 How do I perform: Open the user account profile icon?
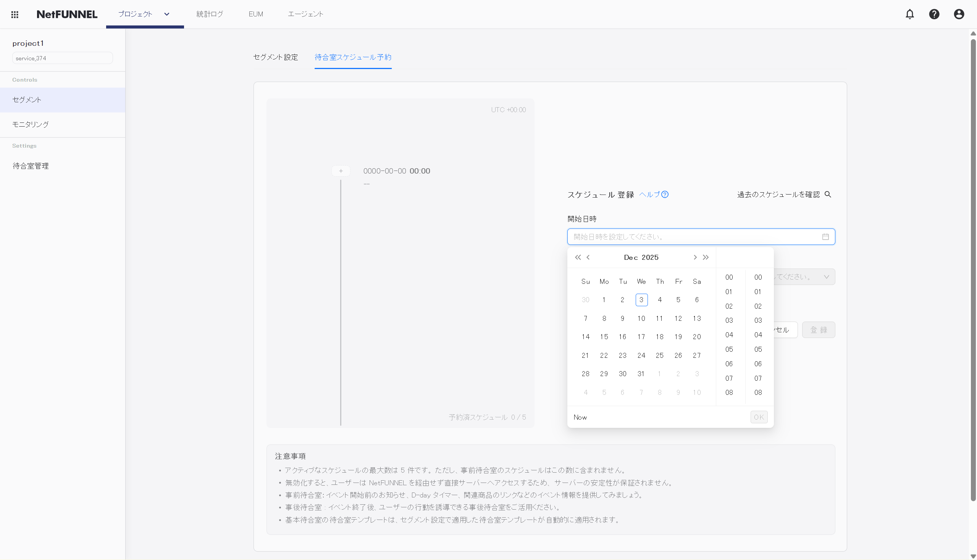coord(959,14)
